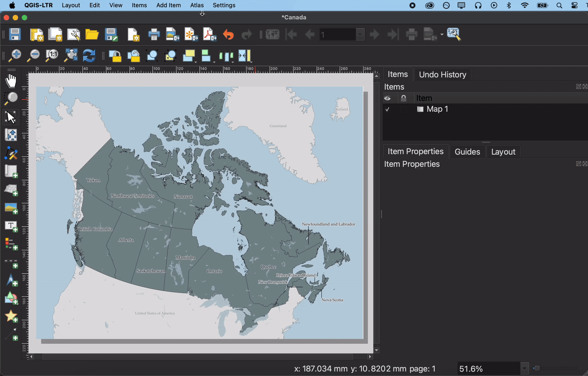588x376 pixels.
Task: Click the lock column header icon
Action: pos(404,98)
